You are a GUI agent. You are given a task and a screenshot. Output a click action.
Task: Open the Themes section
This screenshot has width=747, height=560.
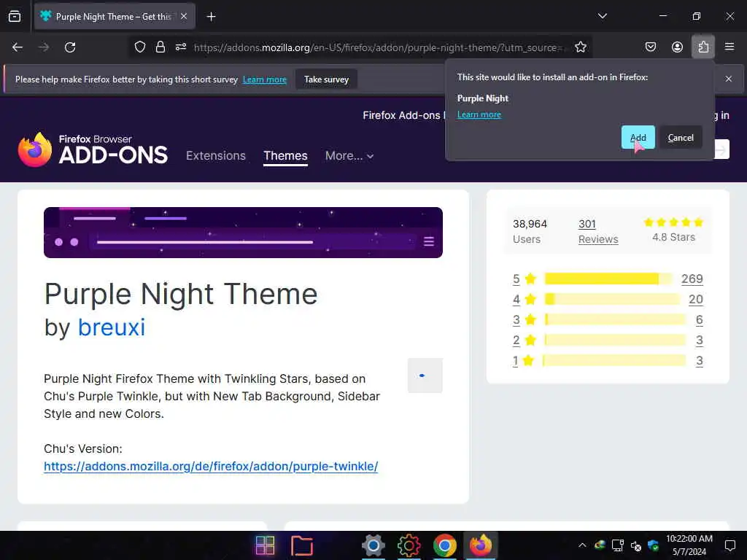pyautogui.click(x=285, y=156)
